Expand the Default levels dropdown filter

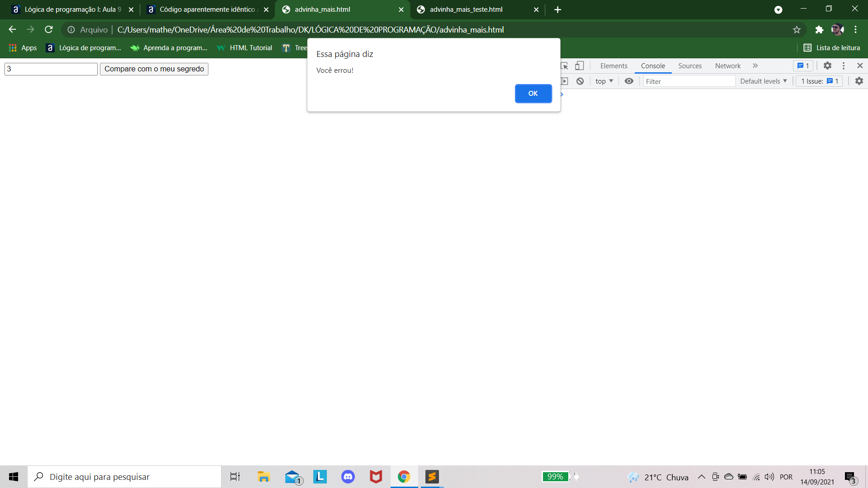[x=763, y=81]
